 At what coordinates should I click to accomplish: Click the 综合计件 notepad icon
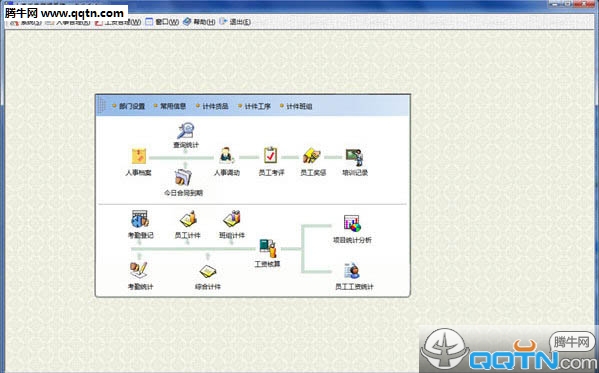coord(208,271)
